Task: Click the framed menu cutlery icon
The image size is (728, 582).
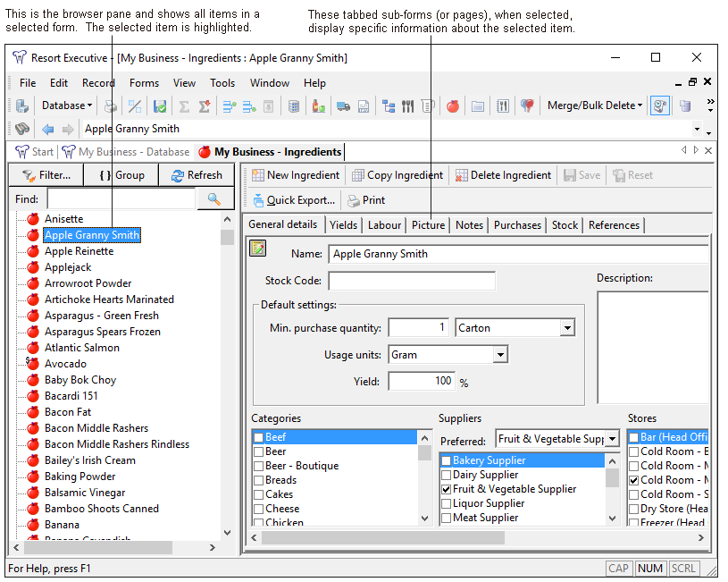Action: pyautogui.click(x=502, y=106)
